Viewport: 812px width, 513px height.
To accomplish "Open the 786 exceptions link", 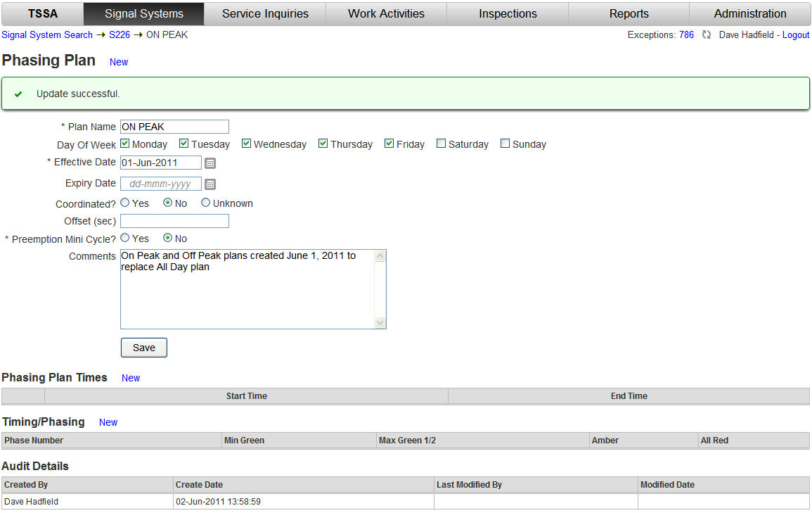I will pyautogui.click(x=686, y=34).
